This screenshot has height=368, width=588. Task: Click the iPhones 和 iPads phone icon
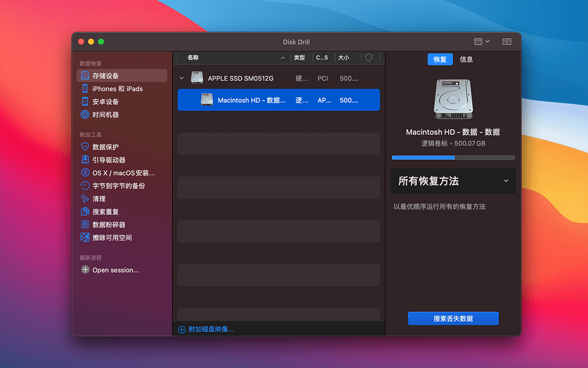coord(85,89)
